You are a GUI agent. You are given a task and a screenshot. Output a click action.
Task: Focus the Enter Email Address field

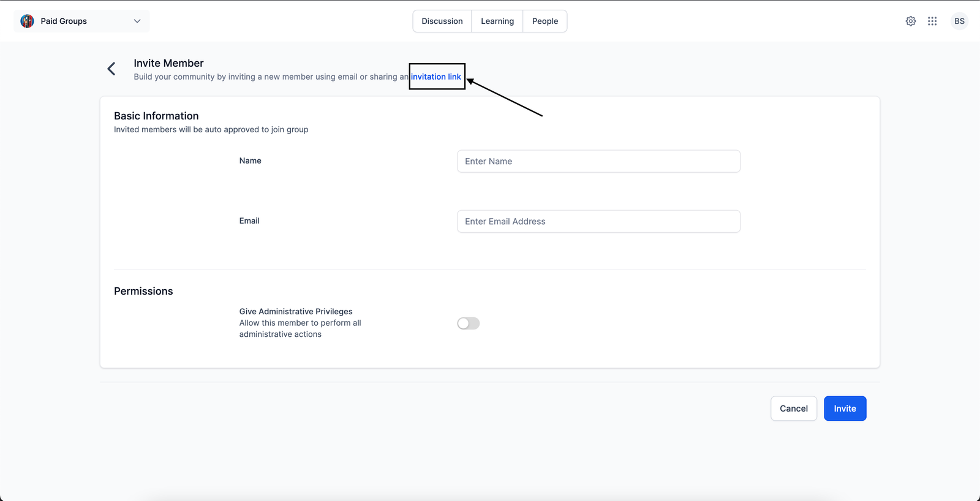[x=598, y=222]
